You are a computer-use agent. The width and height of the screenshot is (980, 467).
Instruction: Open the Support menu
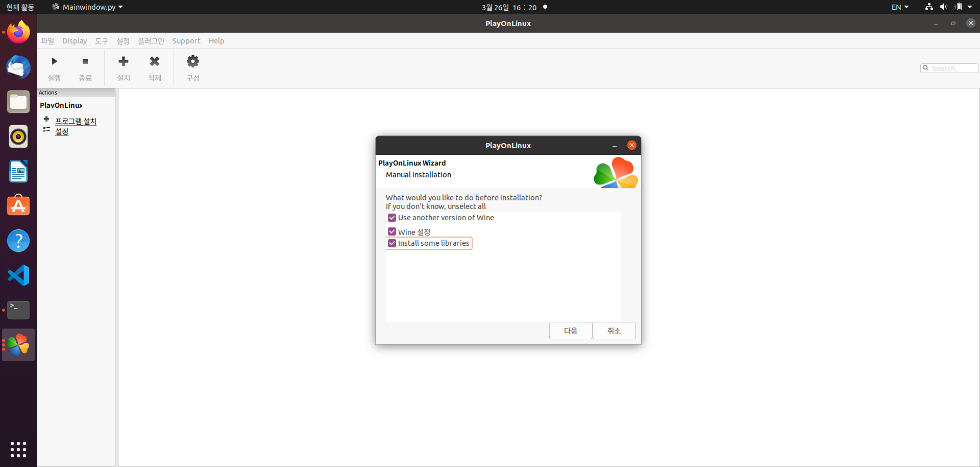[x=186, y=41]
